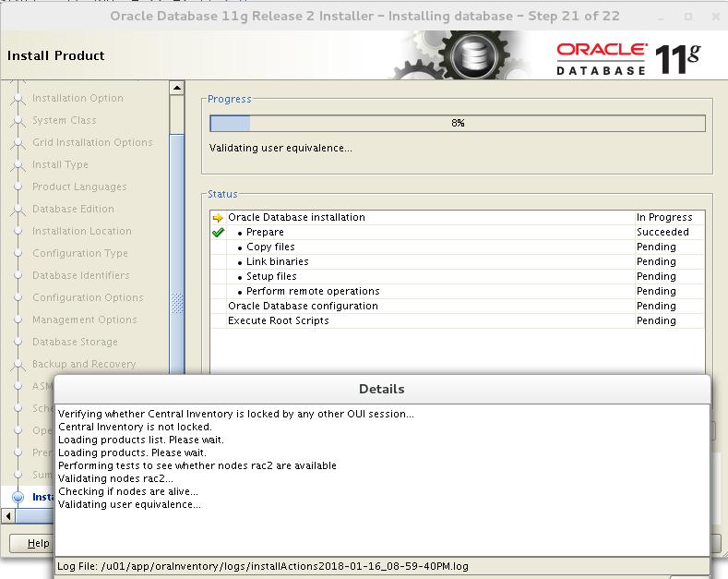Image resolution: width=728 pixels, height=579 pixels.
Task: Click the Oracle Database configuration row
Action: (x=458, y=307)
